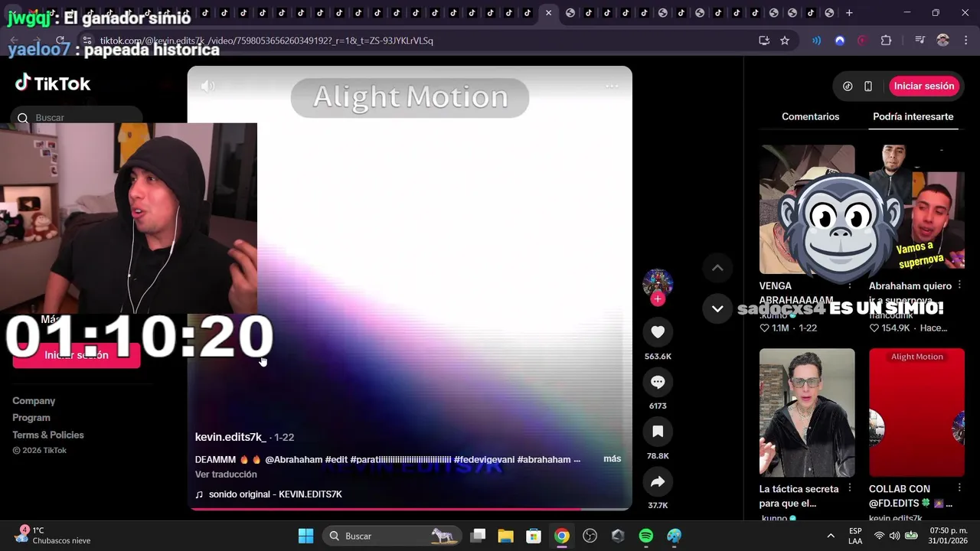
Task: Click Iniciar sesión button top right
Action: click(x=924, y=86)
